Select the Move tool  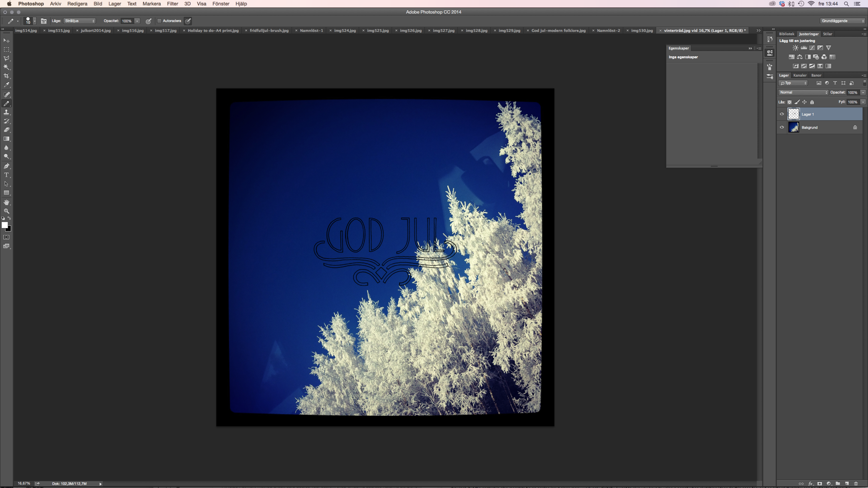pos(6,41)
